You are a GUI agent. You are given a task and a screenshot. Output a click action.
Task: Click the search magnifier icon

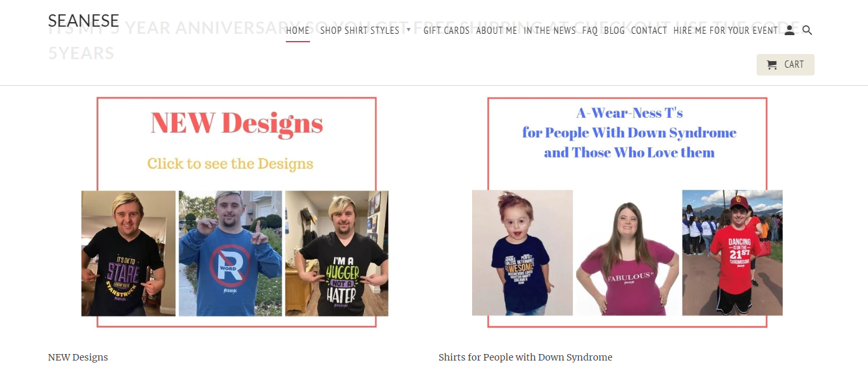807,30
